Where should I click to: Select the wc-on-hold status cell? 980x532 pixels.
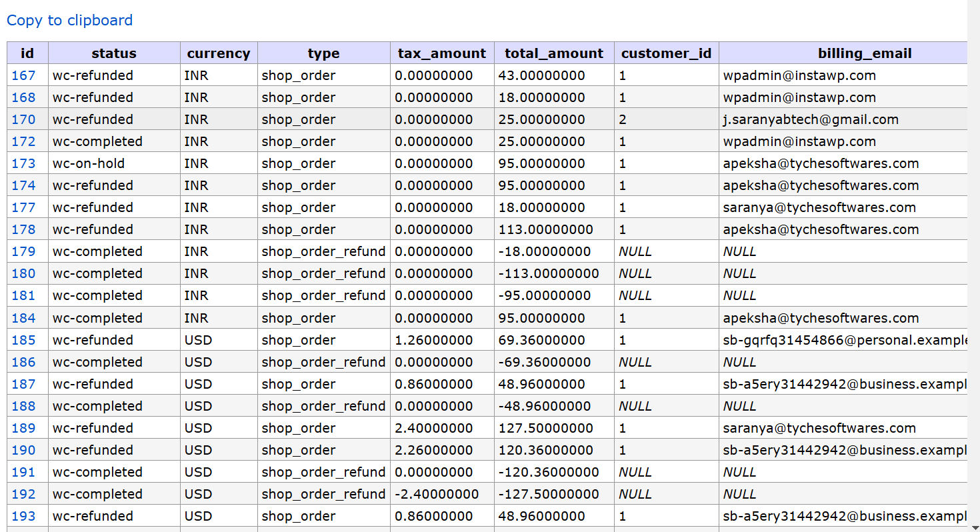89,163
